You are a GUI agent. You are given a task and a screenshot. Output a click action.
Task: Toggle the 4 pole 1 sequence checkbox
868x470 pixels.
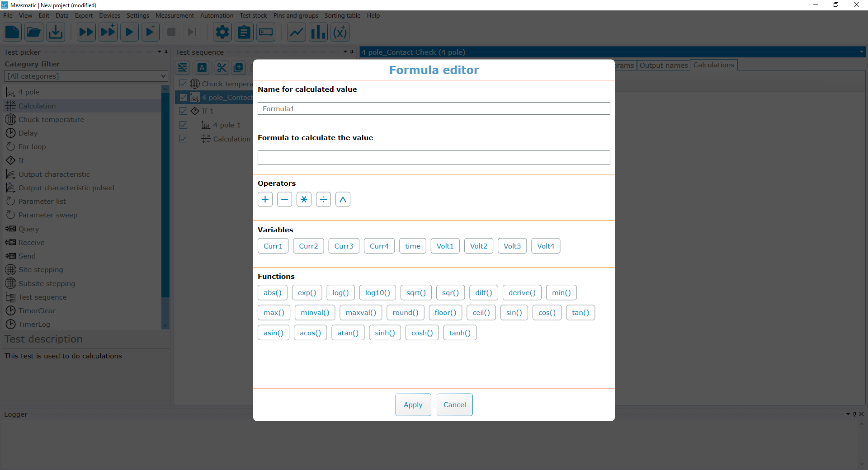tap(183, 125)
